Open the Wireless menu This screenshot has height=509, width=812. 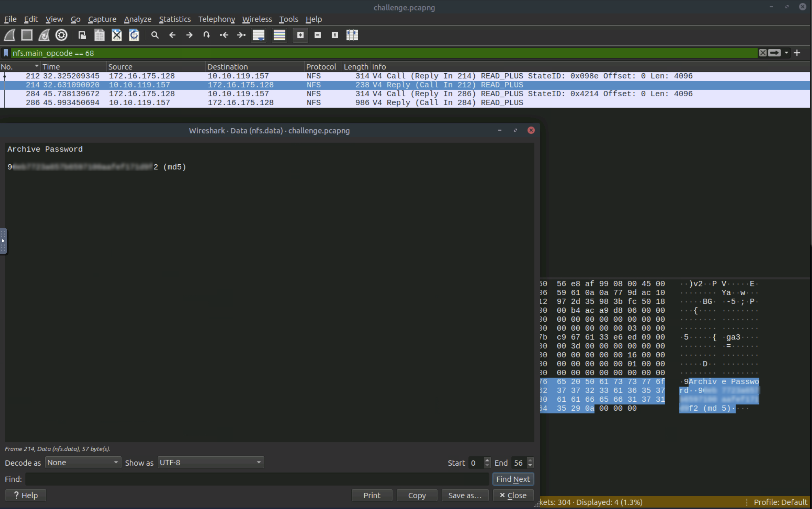[x=257, y=19]
